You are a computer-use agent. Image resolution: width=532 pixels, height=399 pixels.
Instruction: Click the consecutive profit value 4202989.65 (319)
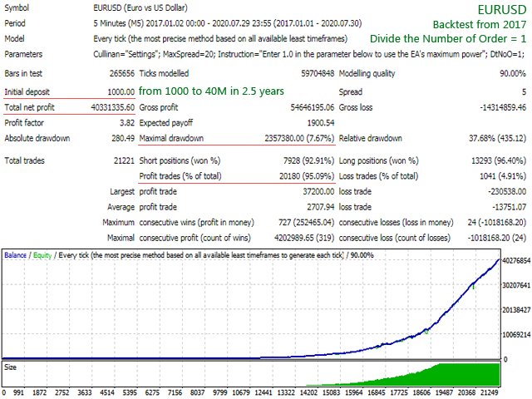click(x=304, y=238)
